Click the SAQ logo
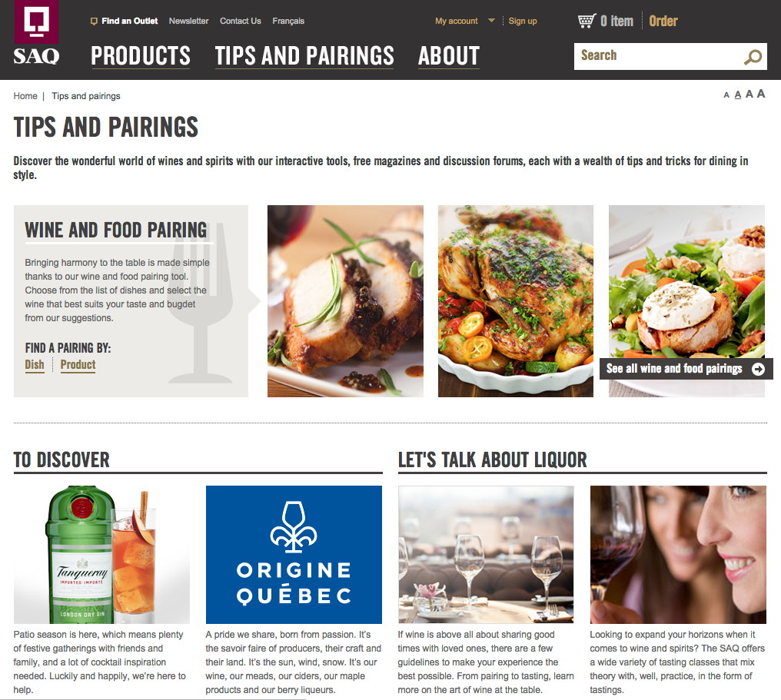The image size is (781, 700). pos(36,33)
